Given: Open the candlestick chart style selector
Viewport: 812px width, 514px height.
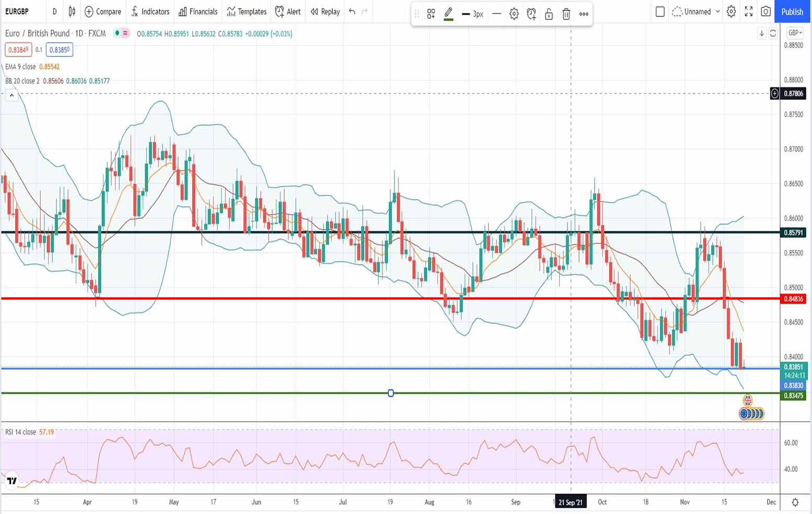Looking at the screenshot, I should pos(72,11).
